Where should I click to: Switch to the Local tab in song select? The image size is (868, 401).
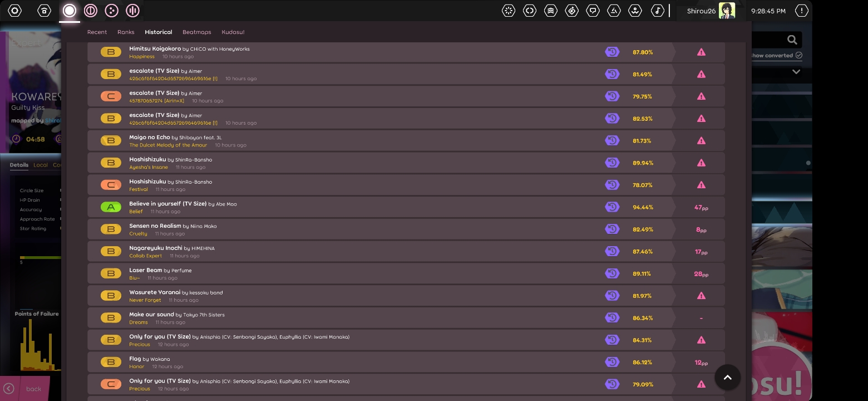(x=40, y=165)
